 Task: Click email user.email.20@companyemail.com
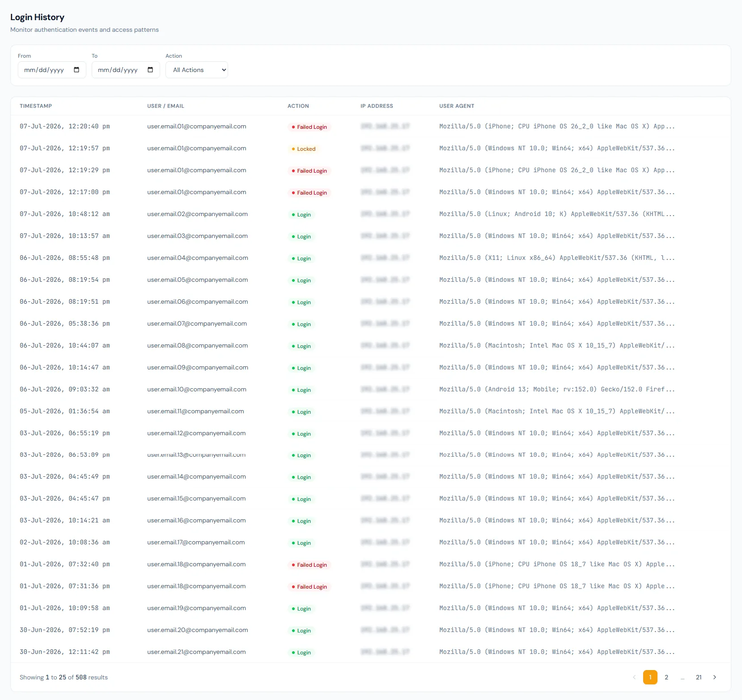click(198, 630)
